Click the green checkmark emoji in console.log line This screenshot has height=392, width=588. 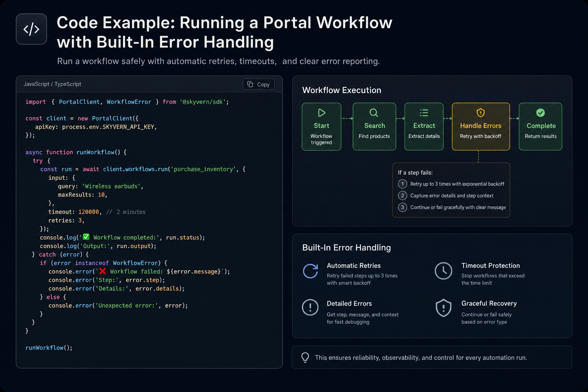(86, 237)
